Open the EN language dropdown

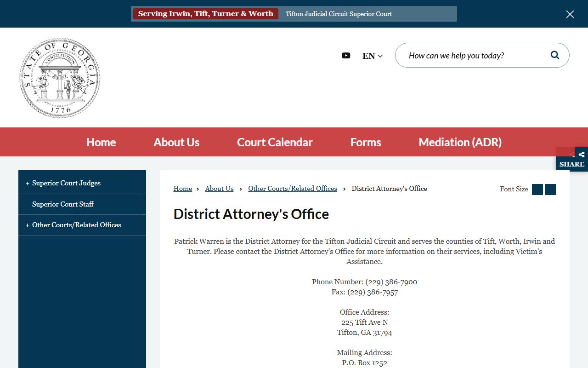[x=373, y=56]
